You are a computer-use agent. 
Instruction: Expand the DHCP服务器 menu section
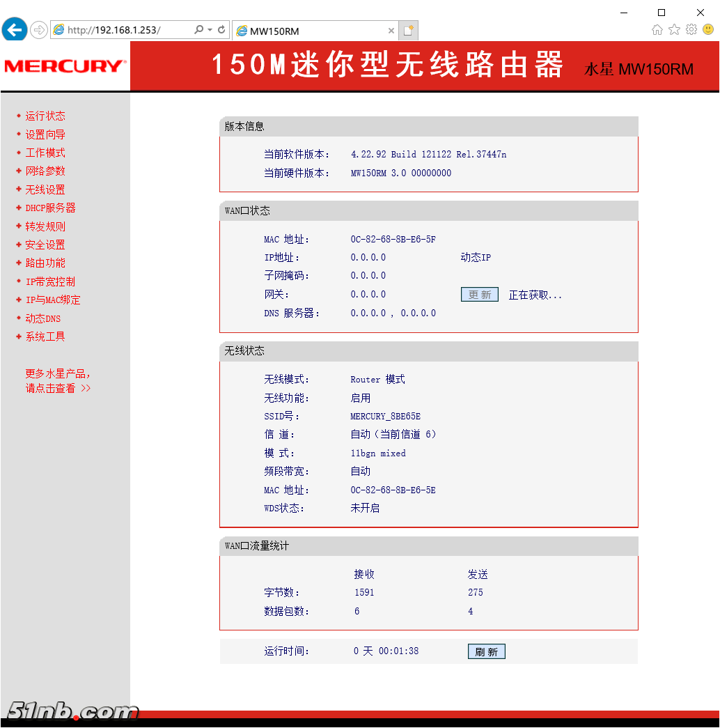[x=50, y=208]
